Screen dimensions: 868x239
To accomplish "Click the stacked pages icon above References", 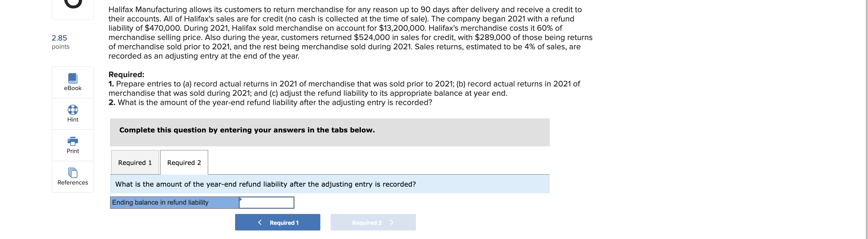I will click(x=72, y=173).
